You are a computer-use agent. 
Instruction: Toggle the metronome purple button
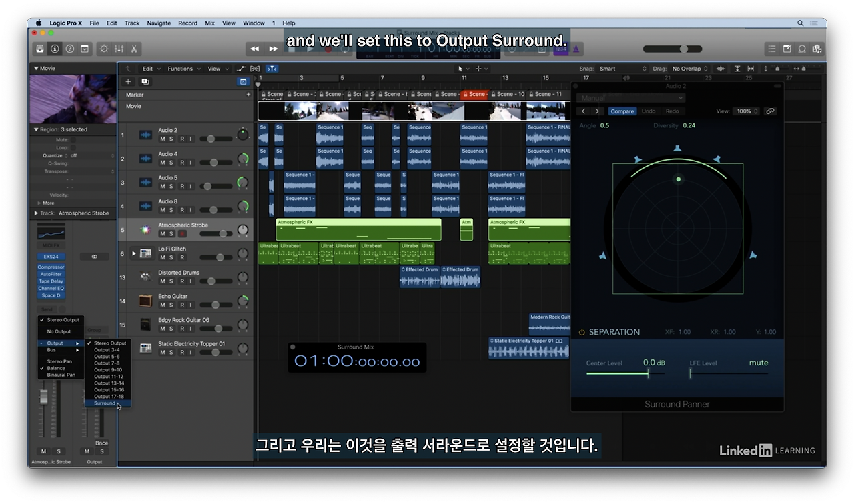pyautogui.click(x=576, y=49)
